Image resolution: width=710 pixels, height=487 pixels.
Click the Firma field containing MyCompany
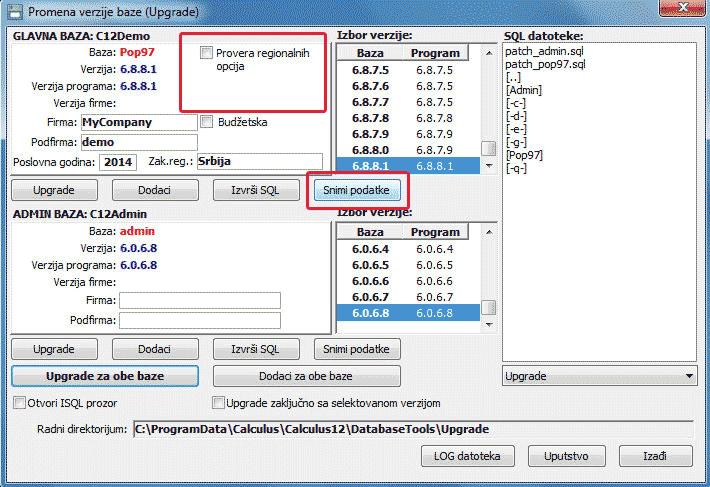(138, 122)
